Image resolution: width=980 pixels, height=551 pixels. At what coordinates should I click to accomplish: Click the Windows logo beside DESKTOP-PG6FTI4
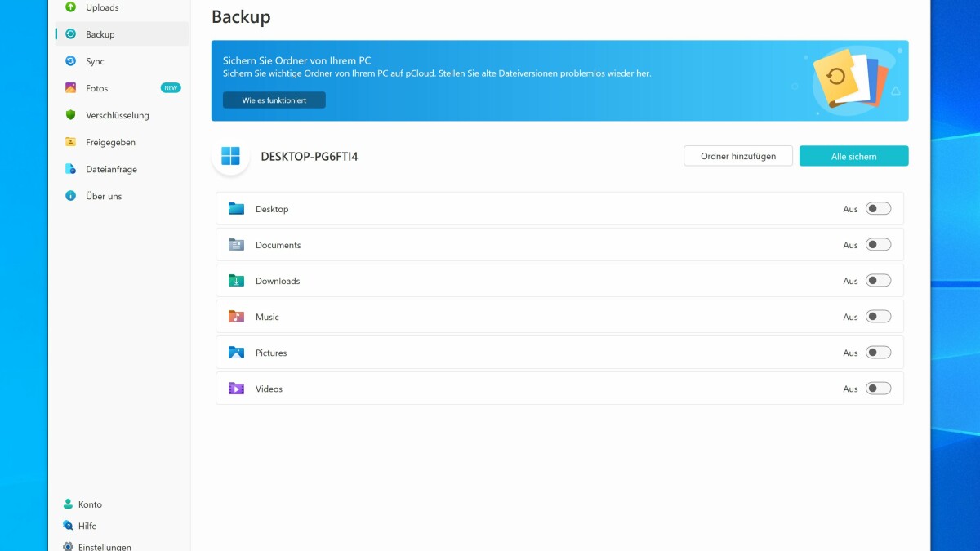pyautogui.click(x=230, y=156)
